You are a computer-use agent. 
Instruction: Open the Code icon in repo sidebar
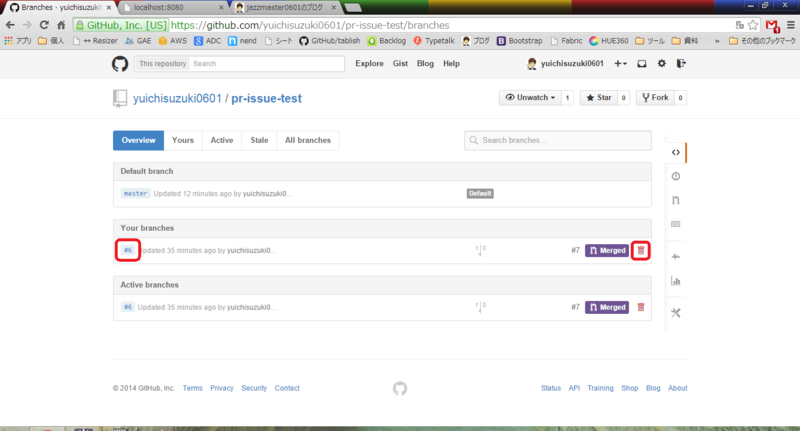676,153
